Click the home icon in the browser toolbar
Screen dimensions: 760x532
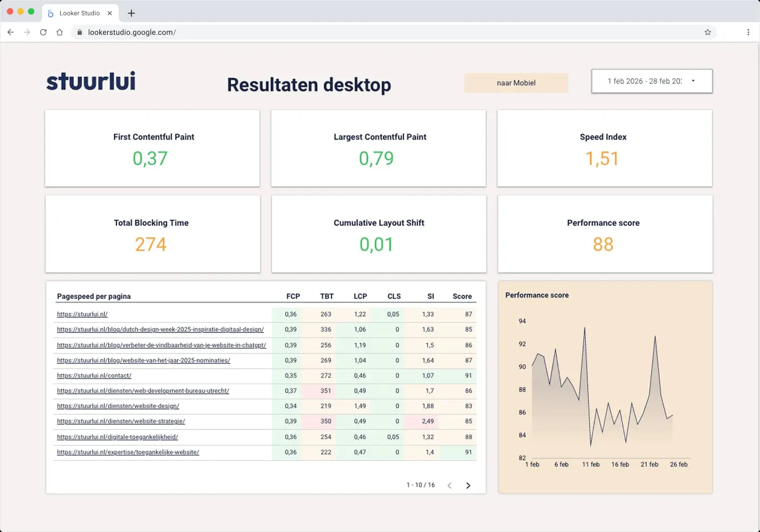tap(60, 32)
